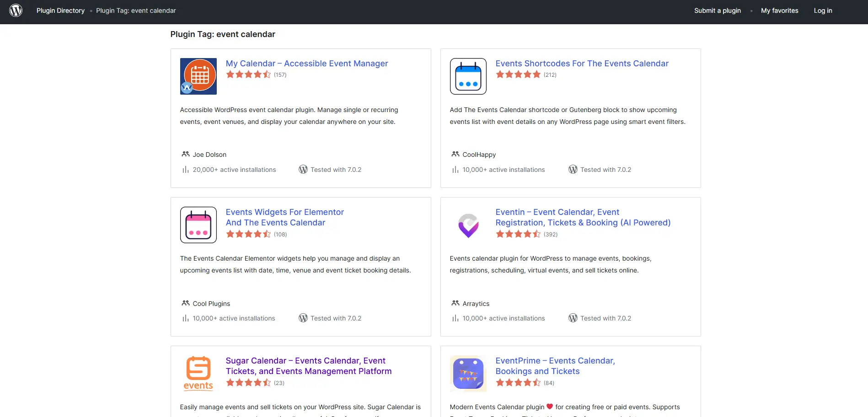The image size is (868, 417).
Task: Click the author icon beside Arraytics
Action: pos(455,303)
